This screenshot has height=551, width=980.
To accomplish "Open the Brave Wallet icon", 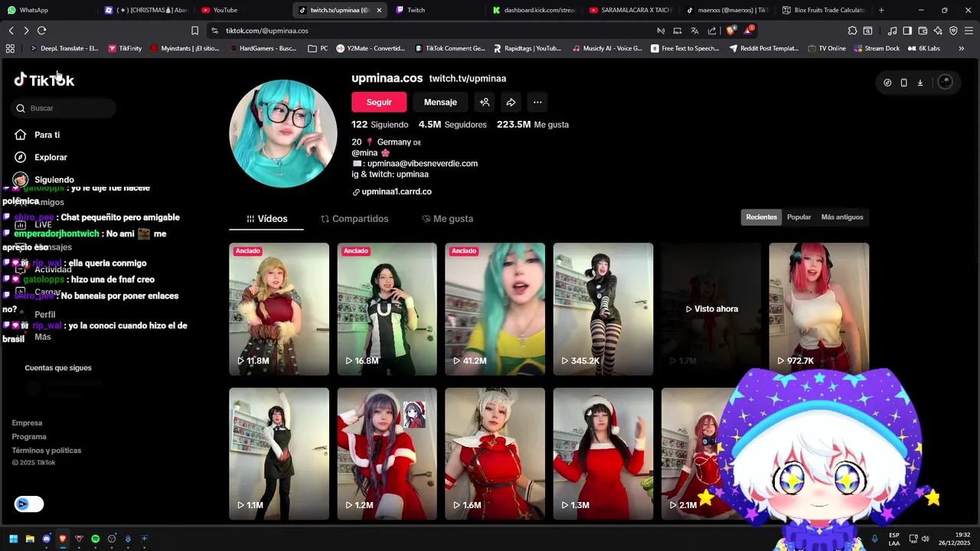I will click(923, 31).
